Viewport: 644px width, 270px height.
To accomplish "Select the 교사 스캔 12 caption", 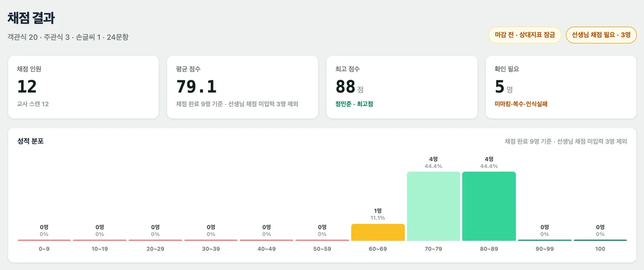I will point(33,104).
